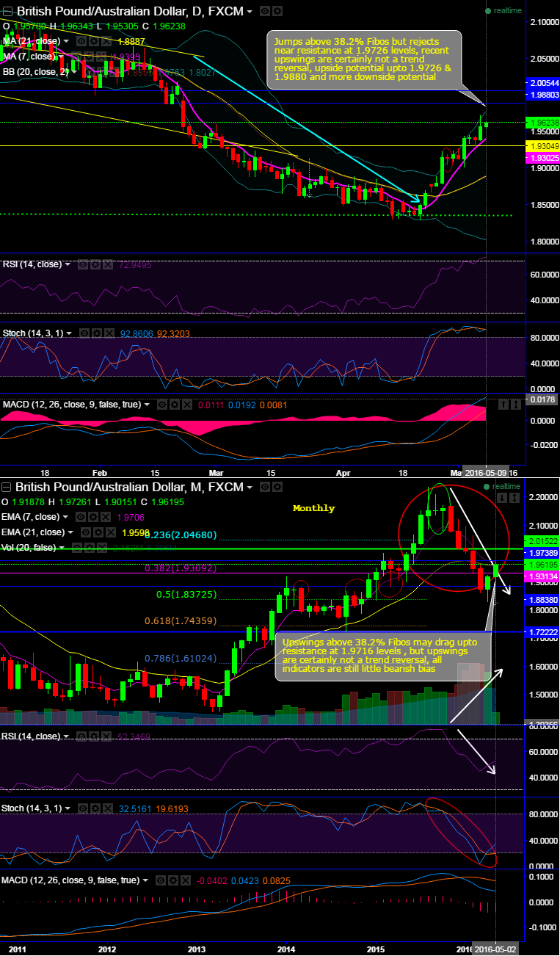Expand MA (21, close) indicator dropdown
Image resolution: width=560 pixels, height=956 pixels.
click(x=67, y=41)
